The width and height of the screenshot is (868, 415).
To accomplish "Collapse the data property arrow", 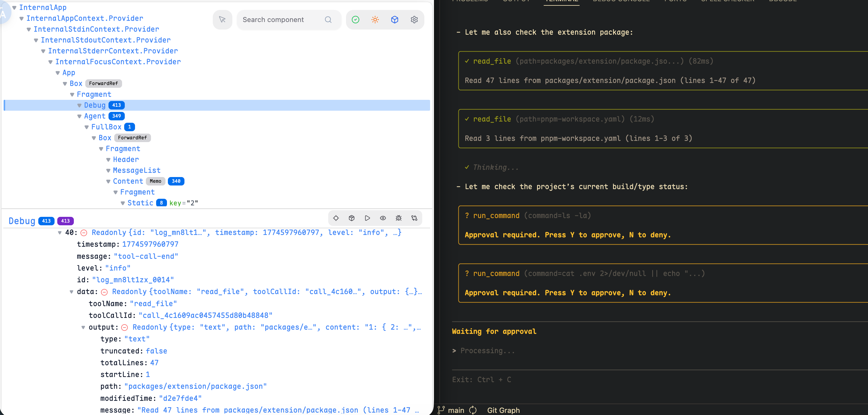I will click(x=71, y=292).
